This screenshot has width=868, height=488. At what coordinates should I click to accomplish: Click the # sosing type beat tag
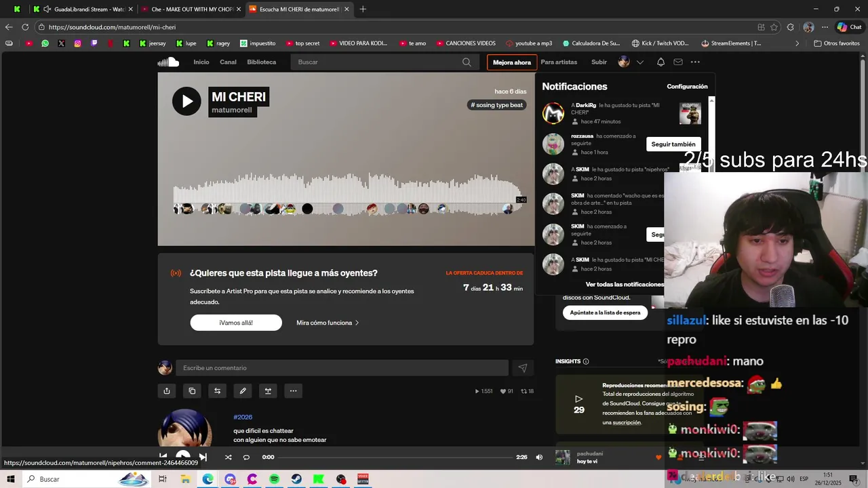[x=497, y=105]
